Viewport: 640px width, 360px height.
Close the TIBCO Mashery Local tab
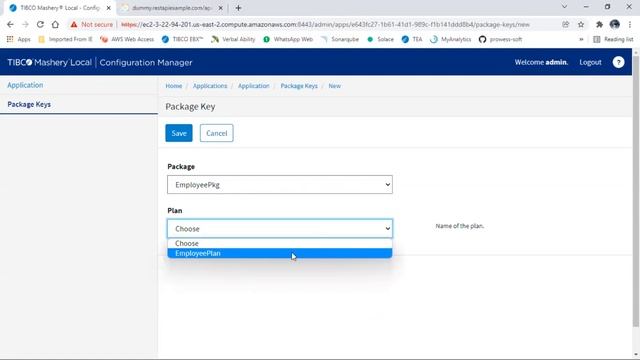109,8
